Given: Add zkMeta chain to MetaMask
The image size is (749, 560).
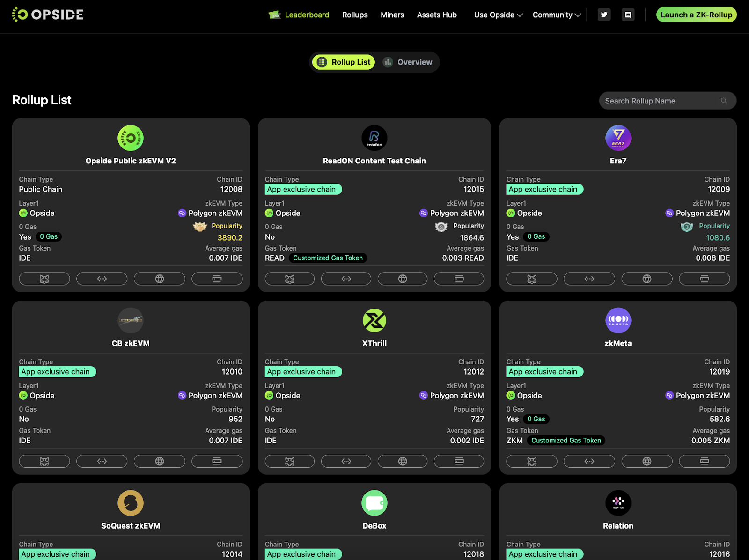Looking at the screenshot, I should click(x=532, y=461).
